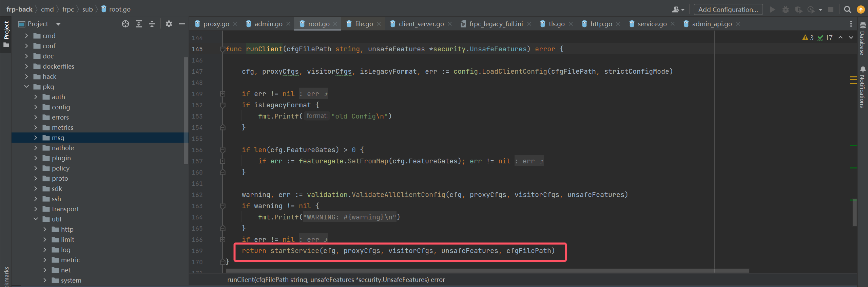Click ValidateAllClientConfig on line 162

coord(399,195)
